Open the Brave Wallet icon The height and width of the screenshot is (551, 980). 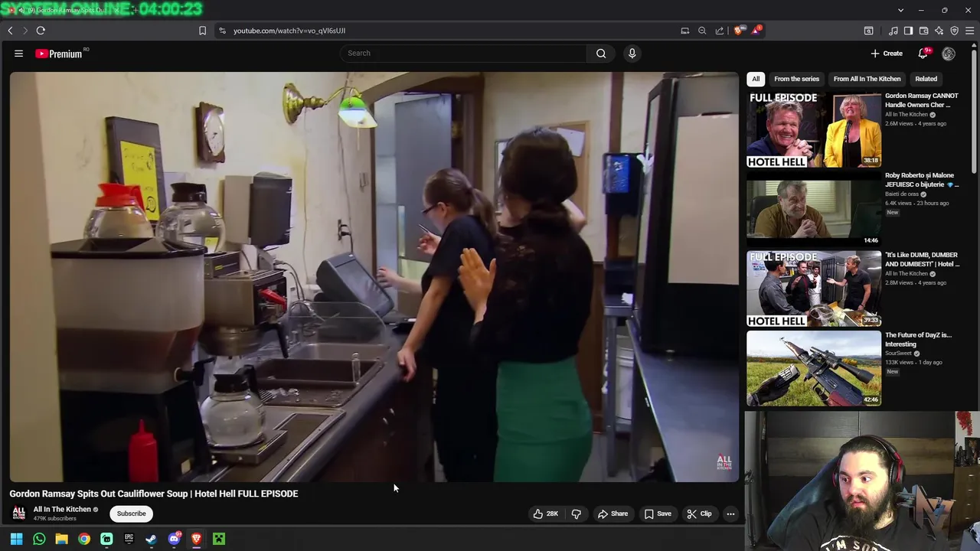(x=923, y=31)
